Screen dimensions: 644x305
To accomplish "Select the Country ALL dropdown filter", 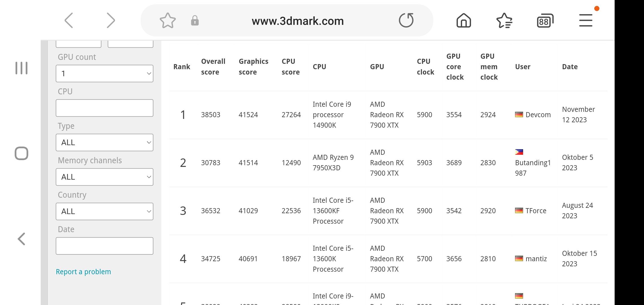I will click(104, 211).
